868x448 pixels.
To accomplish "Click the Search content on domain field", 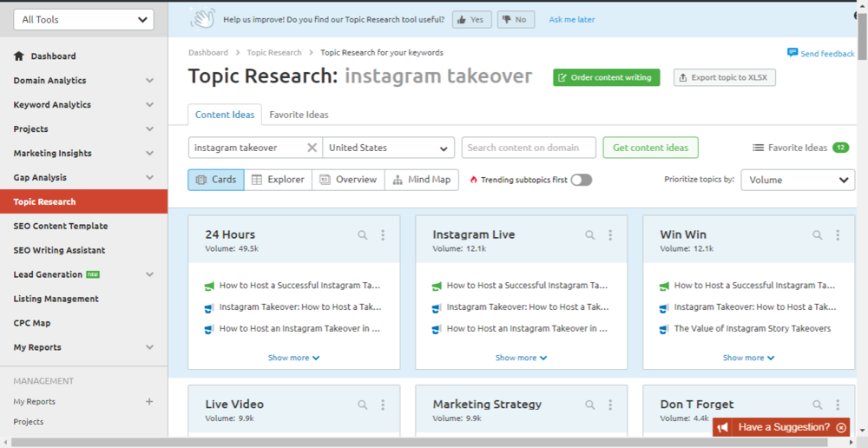I will tap(529, 148).
